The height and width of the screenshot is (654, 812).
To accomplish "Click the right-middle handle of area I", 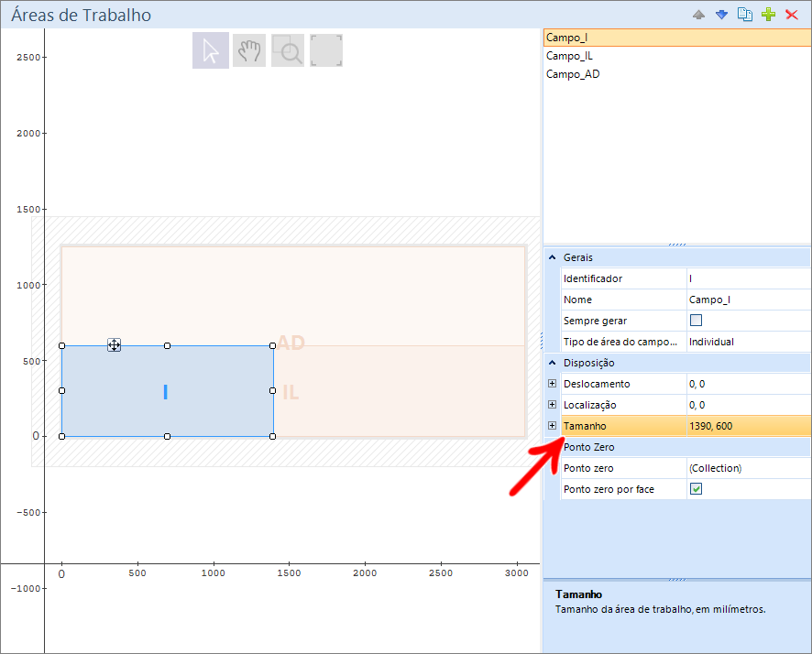I will [273, 390].
